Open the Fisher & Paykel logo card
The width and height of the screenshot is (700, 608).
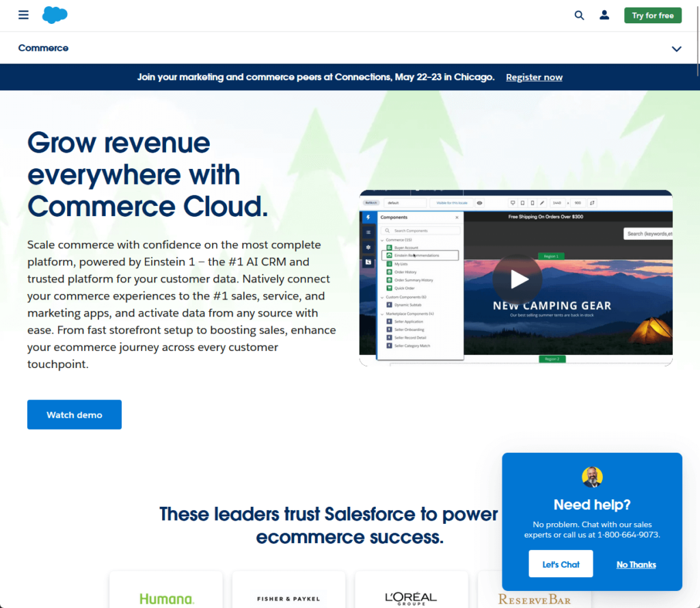coord(288,590)
